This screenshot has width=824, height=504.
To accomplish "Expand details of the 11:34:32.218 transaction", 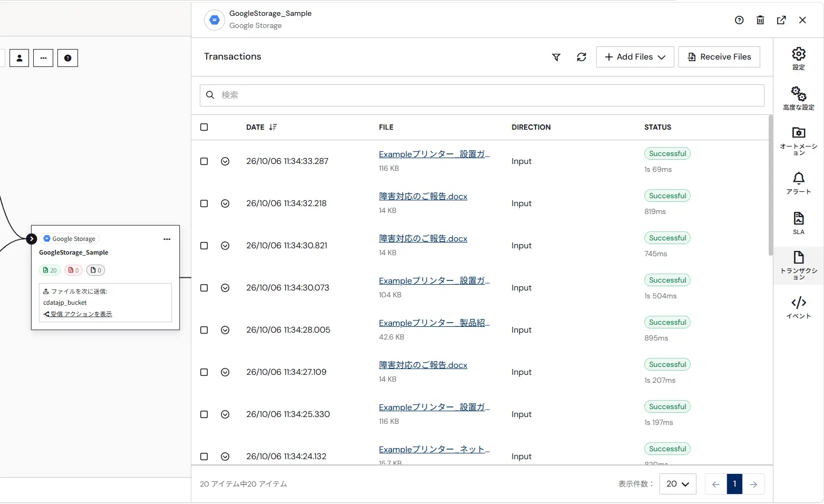I will pos(225,203).
